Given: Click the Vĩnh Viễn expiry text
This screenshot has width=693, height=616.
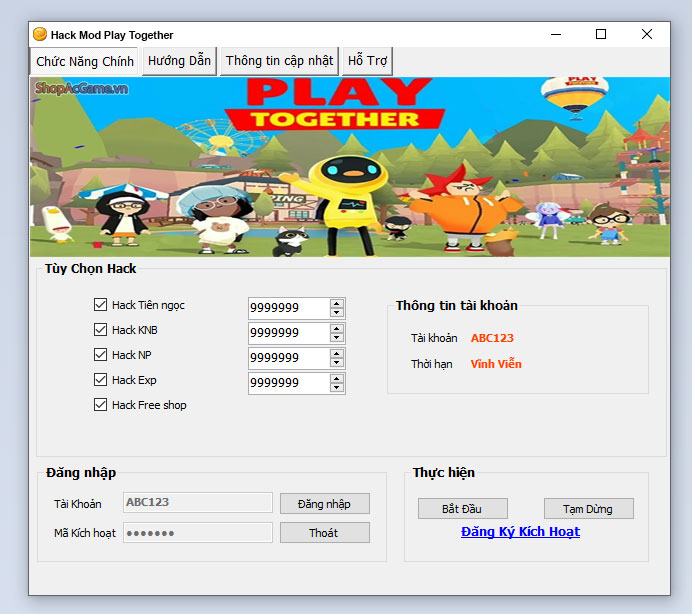Looking at the screenshot, I should coord(496,364).
